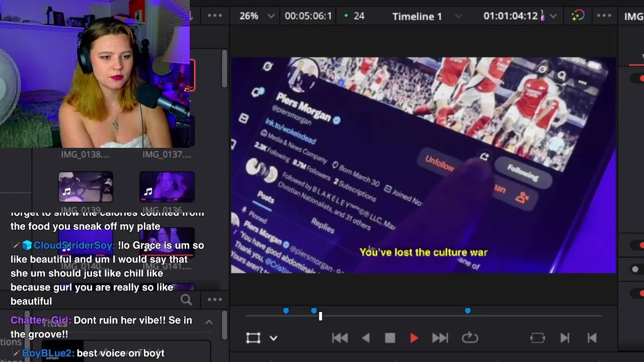Image resolution: width=644 pixels, height=362 pixels.
Task: Stop playback with the square stop button
Action: pos(390,338)
